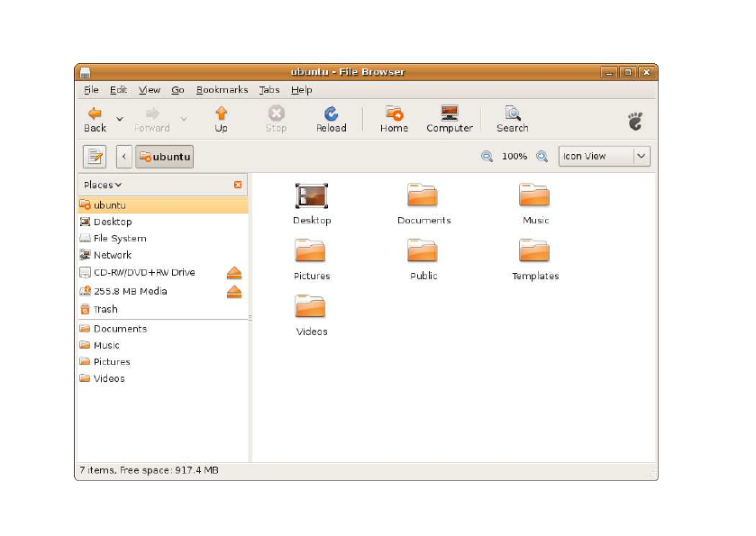Click the Computer toolbar icon

click(x=450, y=114)
